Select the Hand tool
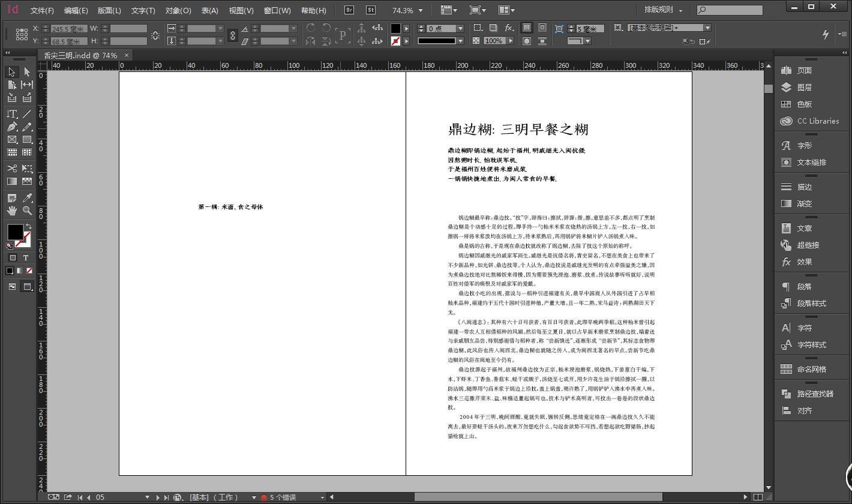The height and width of the screenshot is (504, 852). 12,211
